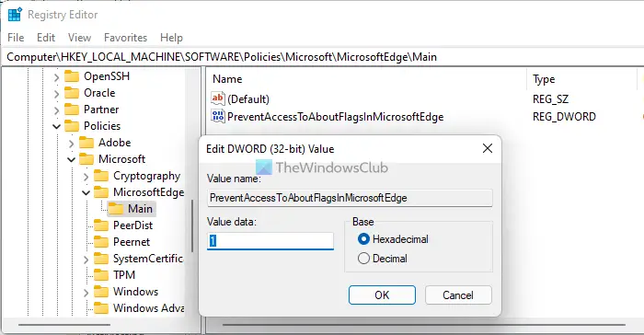644x335 pixels.
Task: Select the OpenSSH tree label
Action: coord(107,76)
